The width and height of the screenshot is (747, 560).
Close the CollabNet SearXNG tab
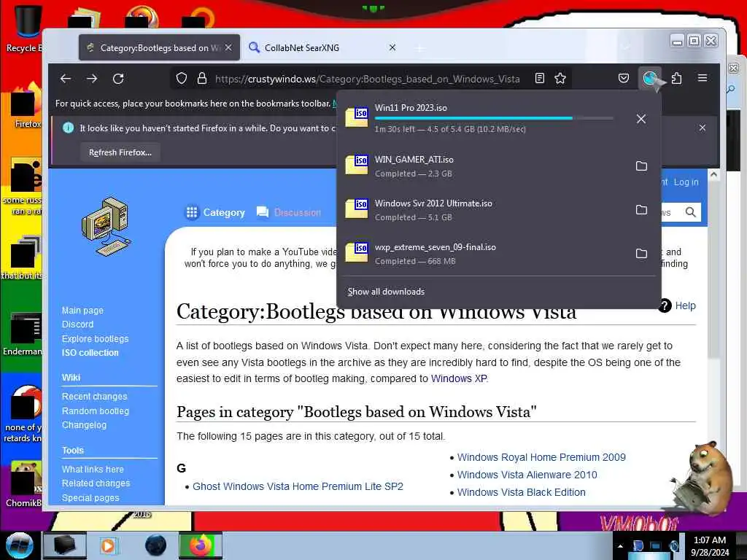[392, 47]
